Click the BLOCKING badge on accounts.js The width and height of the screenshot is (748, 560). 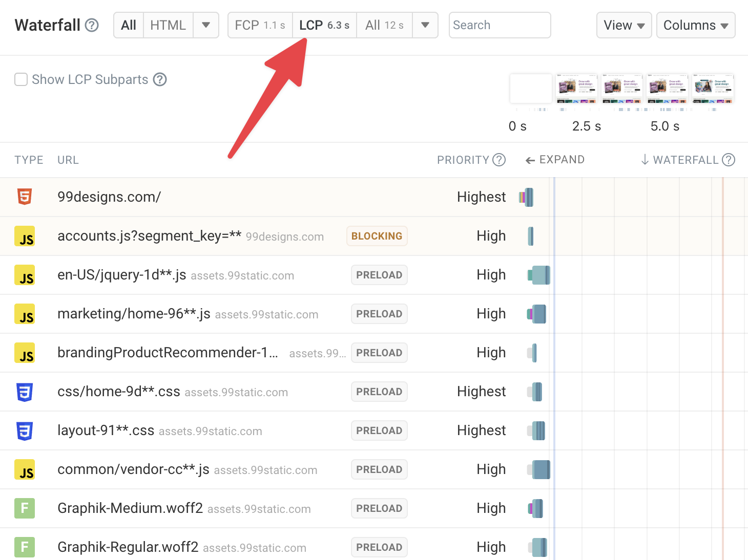(377, 236)
